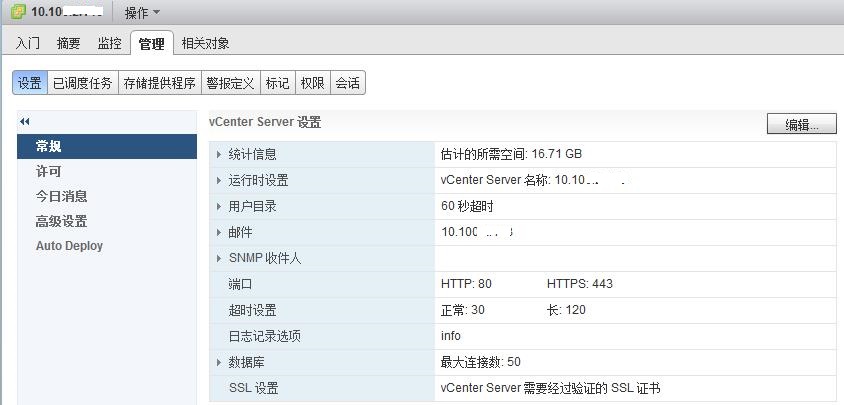
Task: Open the 操作 actions dropdown menu
Action: (143, 12)
